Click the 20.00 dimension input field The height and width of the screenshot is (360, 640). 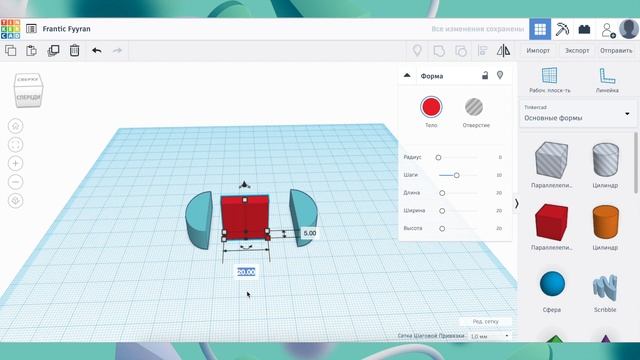[246, 272]
